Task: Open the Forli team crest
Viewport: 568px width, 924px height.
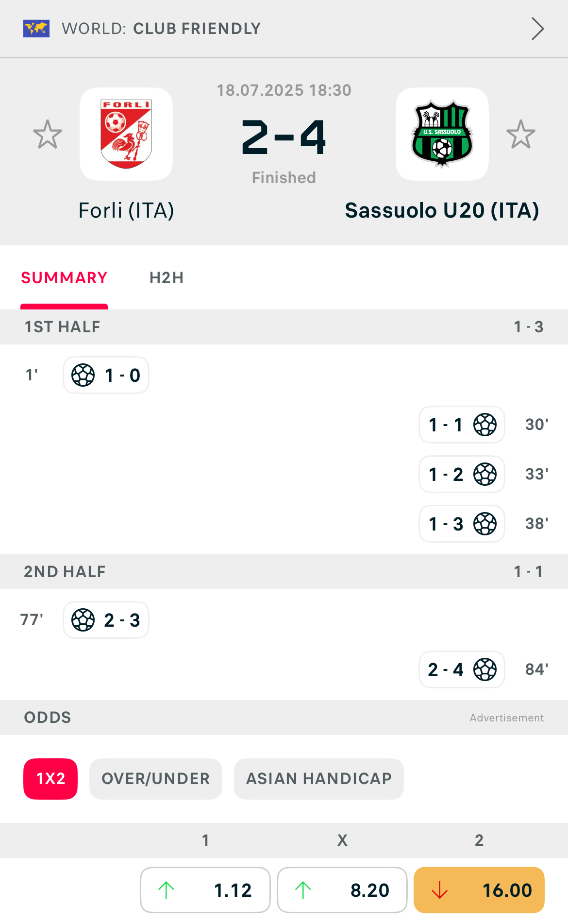Action: point(126,134)
